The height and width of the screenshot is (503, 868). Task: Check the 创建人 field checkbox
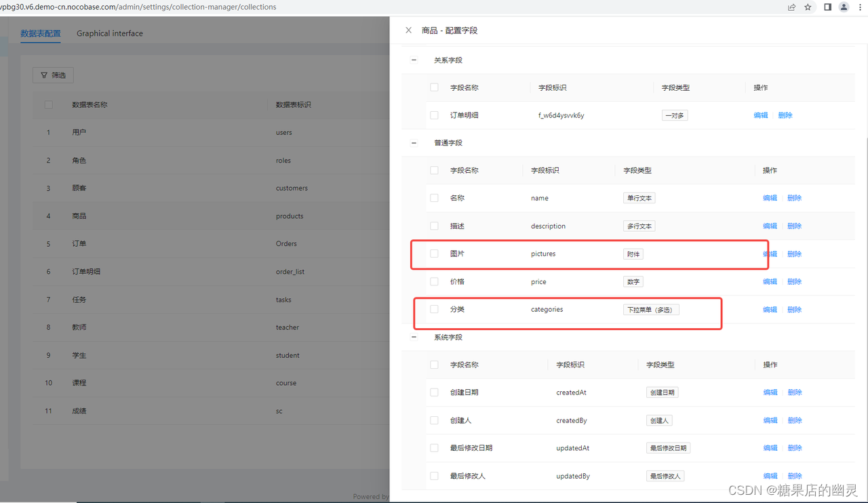(434, 420)
